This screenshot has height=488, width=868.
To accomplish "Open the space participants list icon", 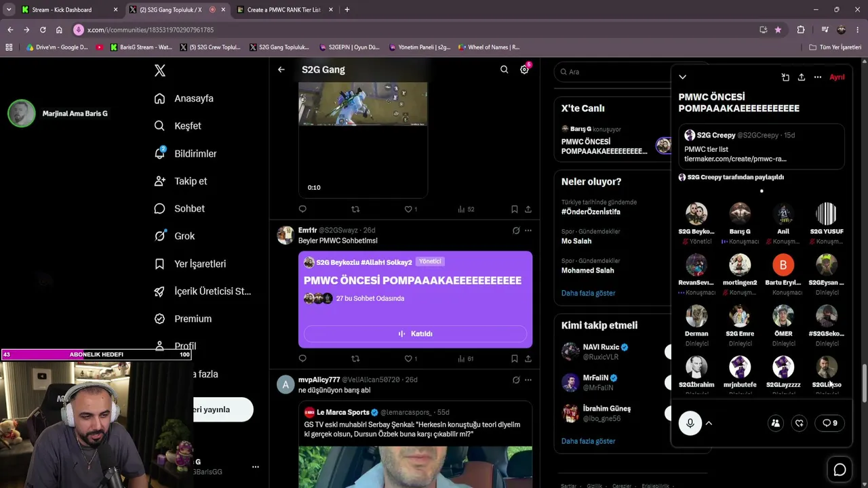I will pos(775,423).
